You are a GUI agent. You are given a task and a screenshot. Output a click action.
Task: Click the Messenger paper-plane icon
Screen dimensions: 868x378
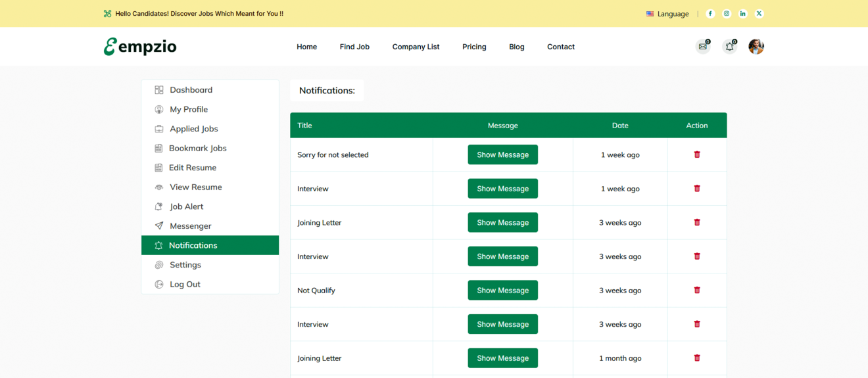click(x=158, y=225)
